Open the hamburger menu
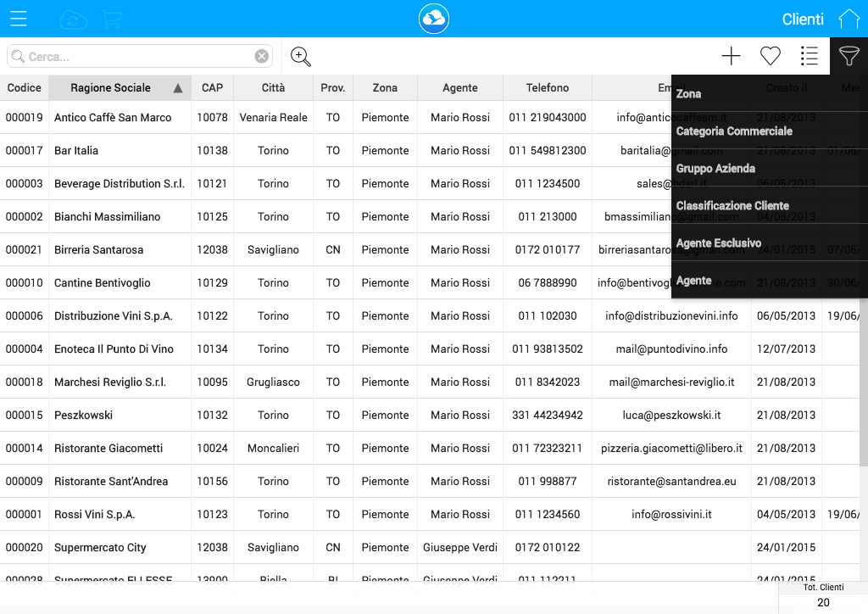The width and height of the screenshot is (868, 614). pos(19,19)
